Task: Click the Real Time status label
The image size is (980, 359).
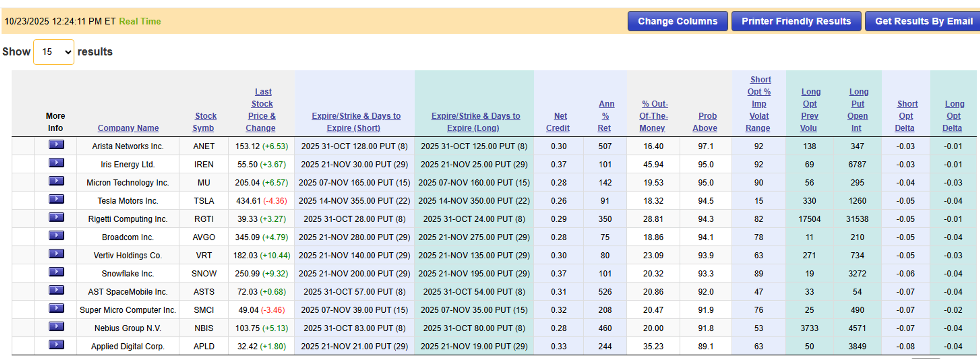Action: click(140, 21)
